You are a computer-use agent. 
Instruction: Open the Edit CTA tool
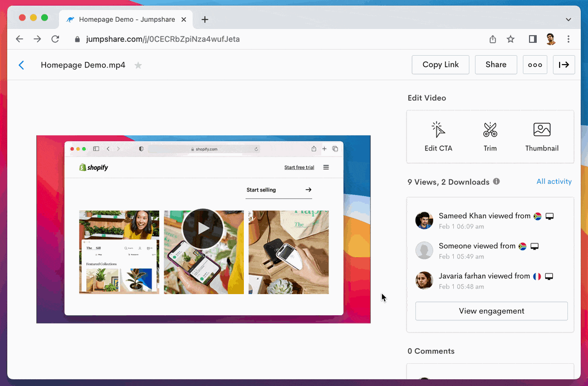(x=438, y=137)
